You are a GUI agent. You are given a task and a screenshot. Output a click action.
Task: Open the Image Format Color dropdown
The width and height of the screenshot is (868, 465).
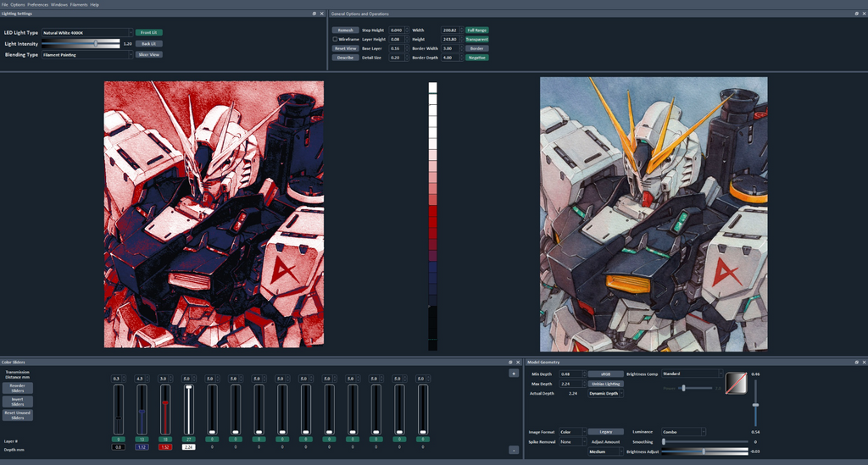pos(572,432)
